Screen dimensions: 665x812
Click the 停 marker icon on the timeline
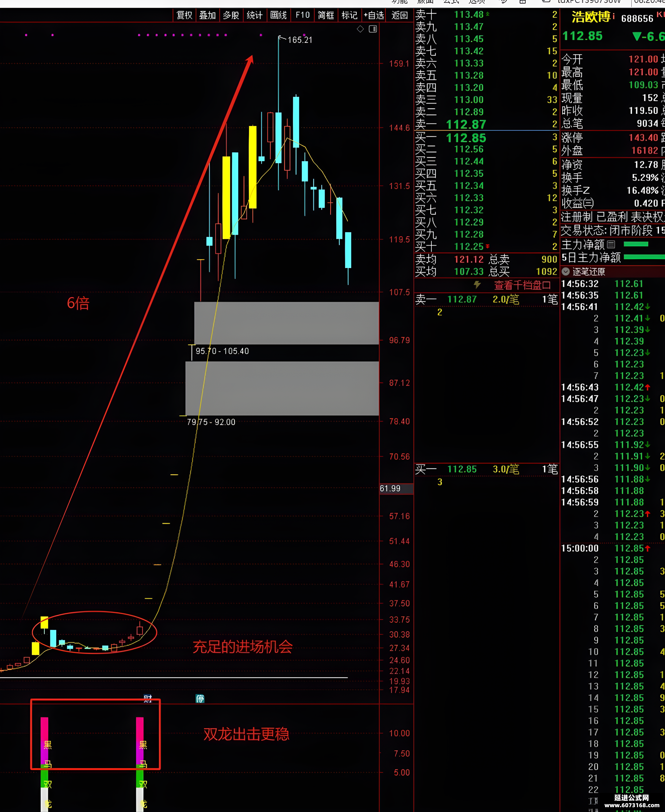click(200, 699)
